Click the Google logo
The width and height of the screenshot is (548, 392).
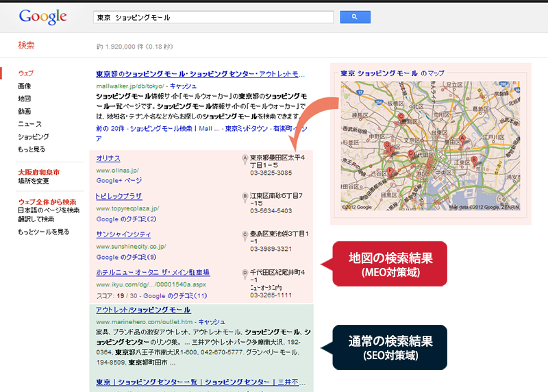point(42,16)
